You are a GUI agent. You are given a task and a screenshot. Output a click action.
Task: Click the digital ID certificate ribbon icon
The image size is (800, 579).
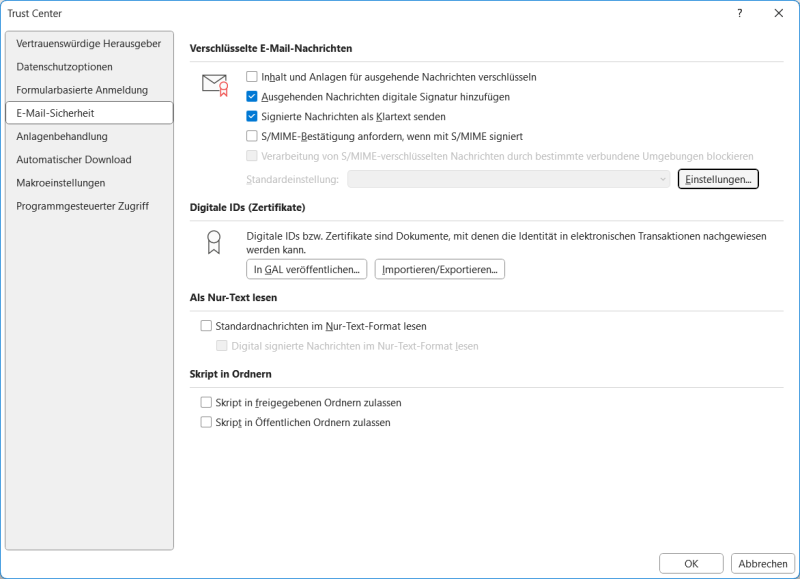coord(213,242)
